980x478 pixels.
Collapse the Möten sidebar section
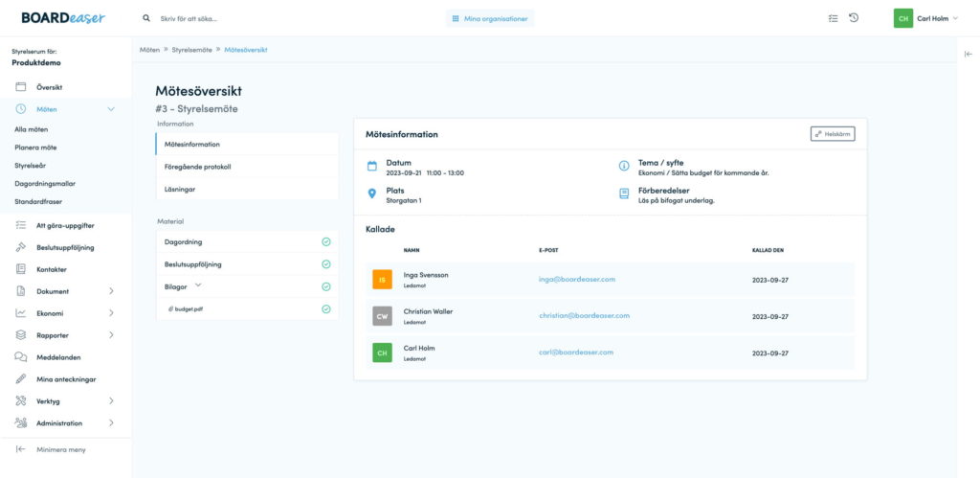click(111, 109)
